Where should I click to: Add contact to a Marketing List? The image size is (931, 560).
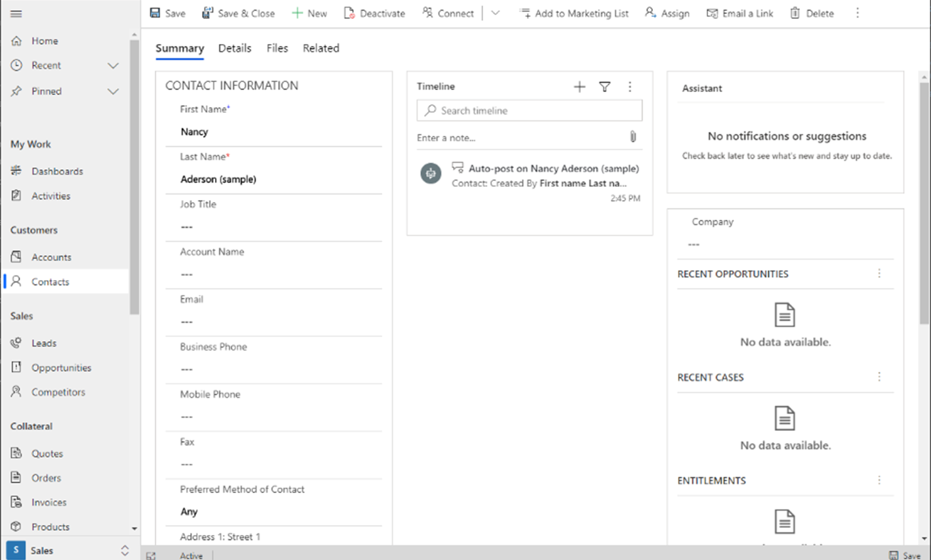pos(574,12)
